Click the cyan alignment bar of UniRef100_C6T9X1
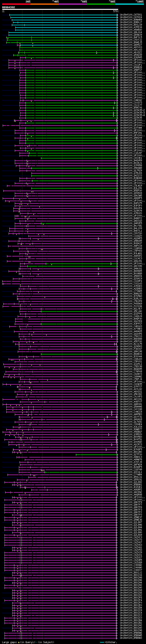 coord(64,15)
